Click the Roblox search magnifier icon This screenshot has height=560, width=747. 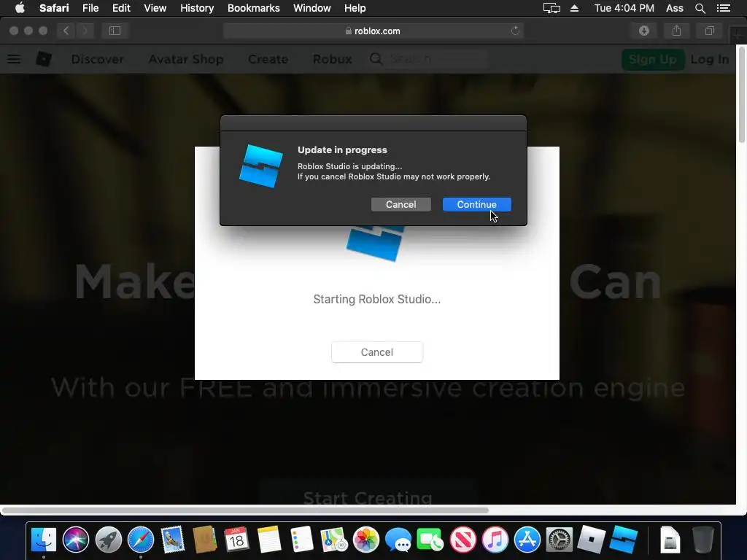[x=376, y=59]
